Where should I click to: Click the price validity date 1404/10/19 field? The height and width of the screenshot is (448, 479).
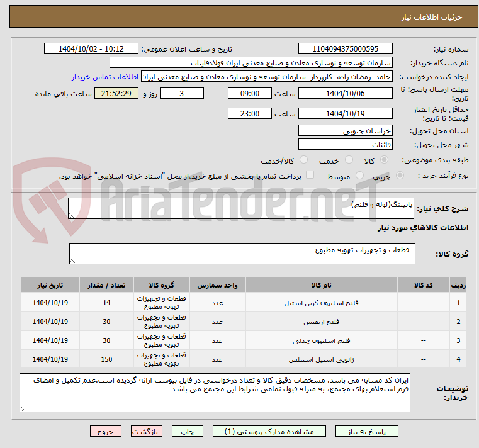[x=345, y=114]
